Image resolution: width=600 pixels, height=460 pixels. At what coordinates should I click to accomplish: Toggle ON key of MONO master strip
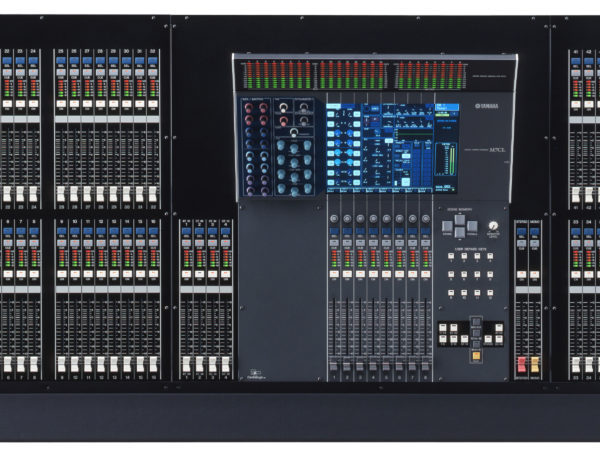(535, 274)
